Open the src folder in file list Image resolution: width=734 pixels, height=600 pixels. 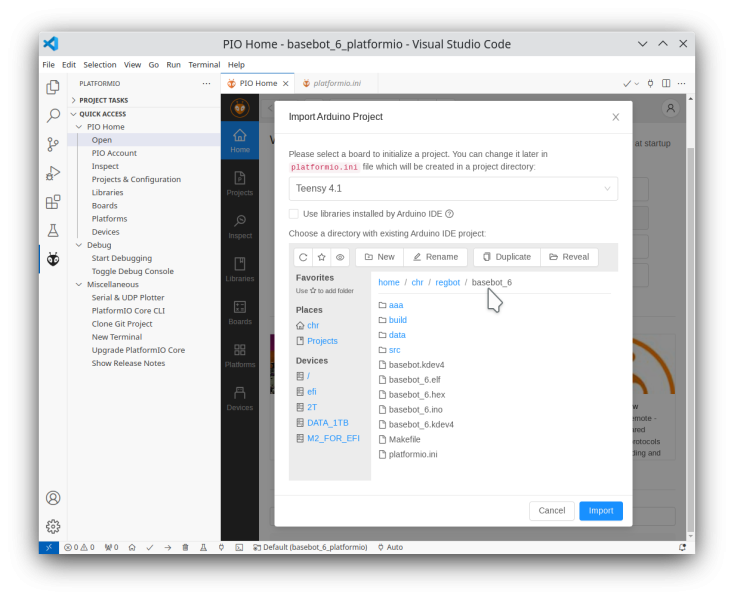pos(394,350)
